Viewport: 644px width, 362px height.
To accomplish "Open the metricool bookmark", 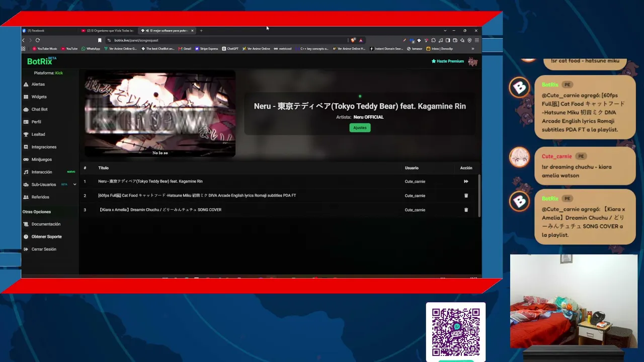I will 283,49.
